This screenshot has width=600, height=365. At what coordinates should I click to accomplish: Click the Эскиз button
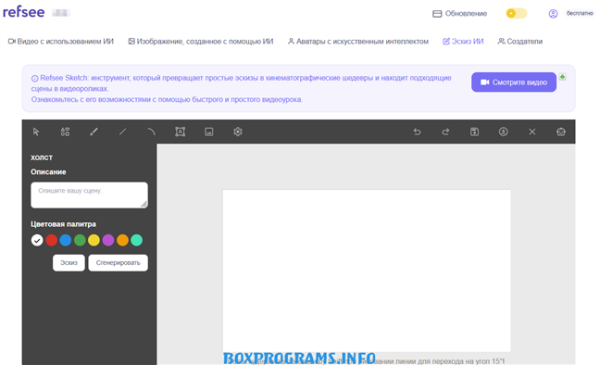coord(69,263)
